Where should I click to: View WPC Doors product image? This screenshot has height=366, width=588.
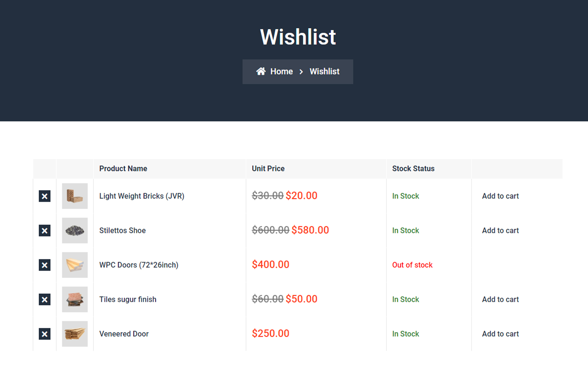click(x=75, y=265)
